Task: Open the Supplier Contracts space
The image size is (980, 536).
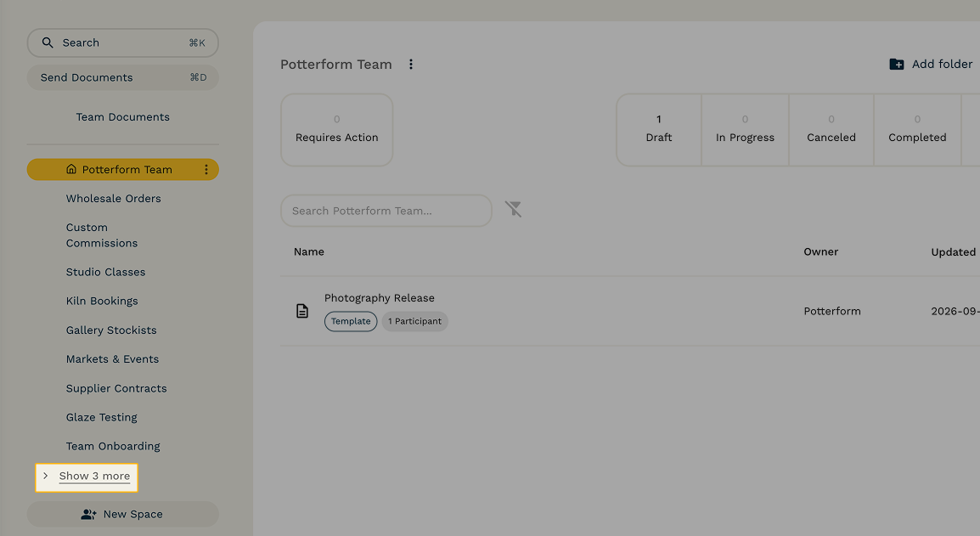Action: [x=116, y=388]
